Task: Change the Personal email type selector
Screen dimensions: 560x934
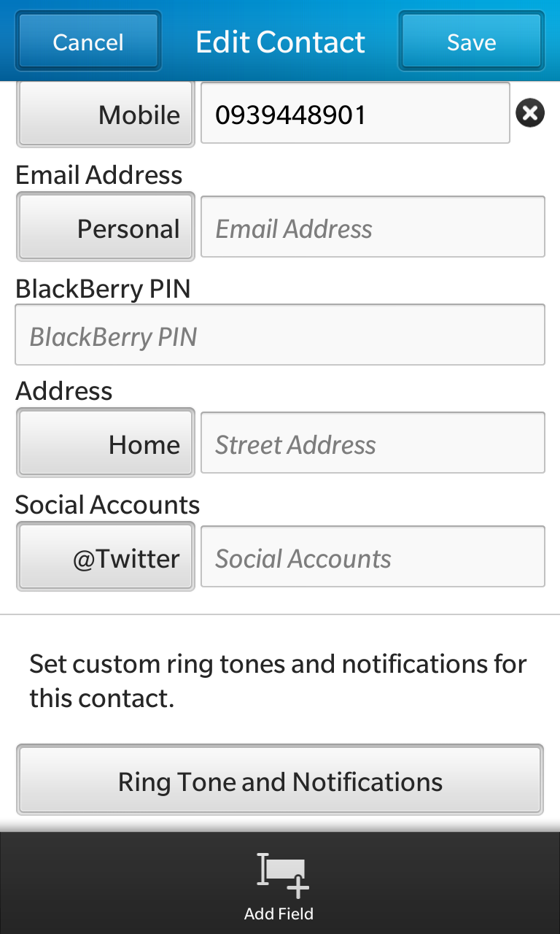Action: (105, 228)
